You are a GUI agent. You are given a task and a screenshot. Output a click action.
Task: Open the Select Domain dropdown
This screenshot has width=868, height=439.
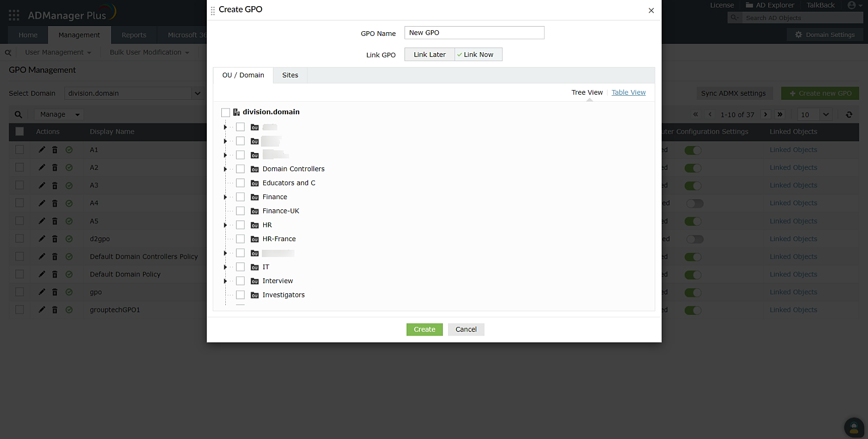point(134,93)
